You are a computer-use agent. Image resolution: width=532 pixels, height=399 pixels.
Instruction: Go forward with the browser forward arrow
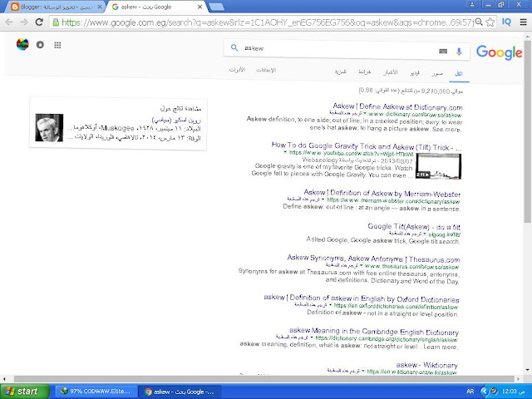(x=24, y=22)
